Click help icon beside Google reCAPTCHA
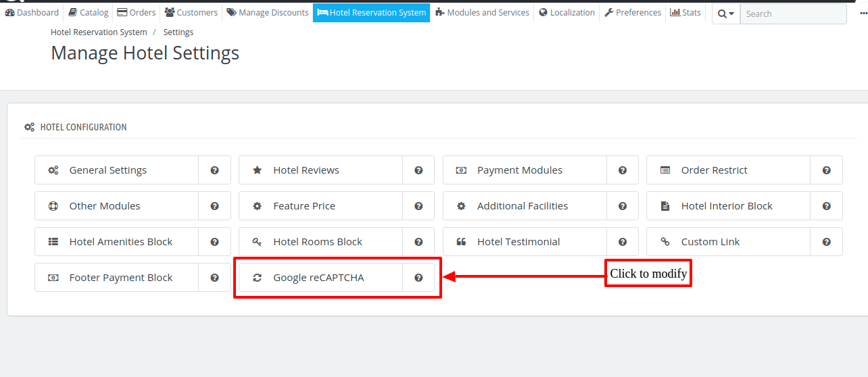868x377 pixels. point(418,278)
